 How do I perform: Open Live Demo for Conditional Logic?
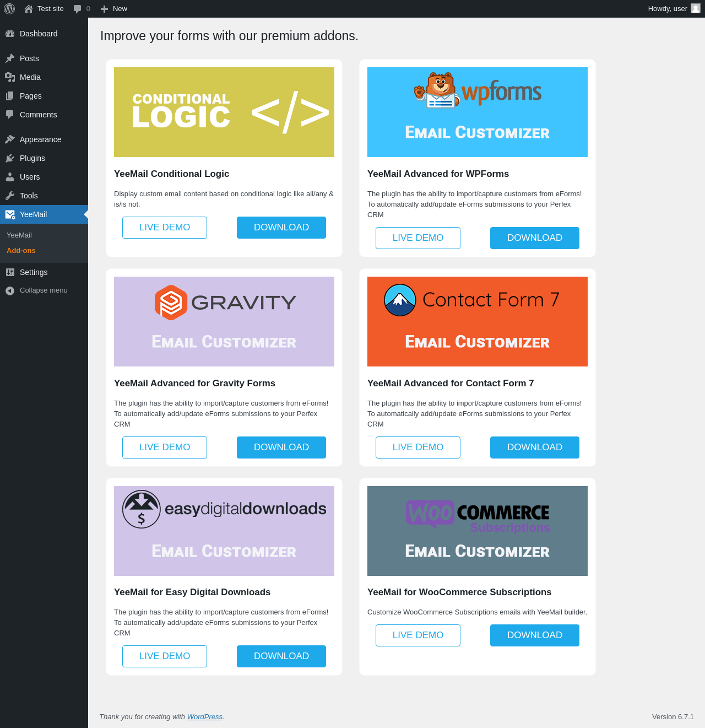click(x=165, y=228)
